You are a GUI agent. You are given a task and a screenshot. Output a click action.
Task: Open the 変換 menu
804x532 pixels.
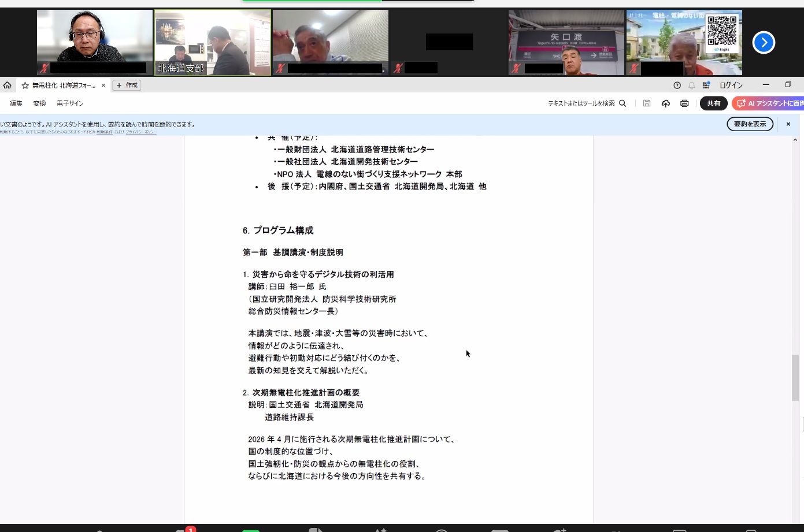pyautogui.click(x=39, y=103)
